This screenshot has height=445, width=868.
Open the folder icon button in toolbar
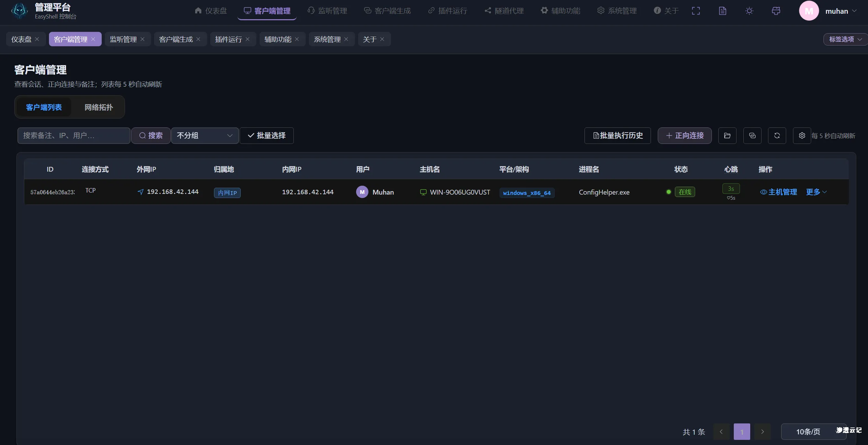tap(727, 136)
